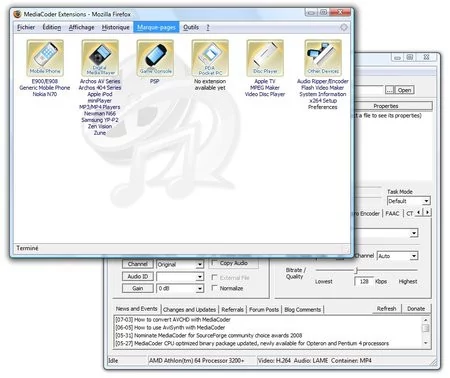Expand the Task Mode Default dropdown
The image size is (450, 378).
(x=426, y=201)
